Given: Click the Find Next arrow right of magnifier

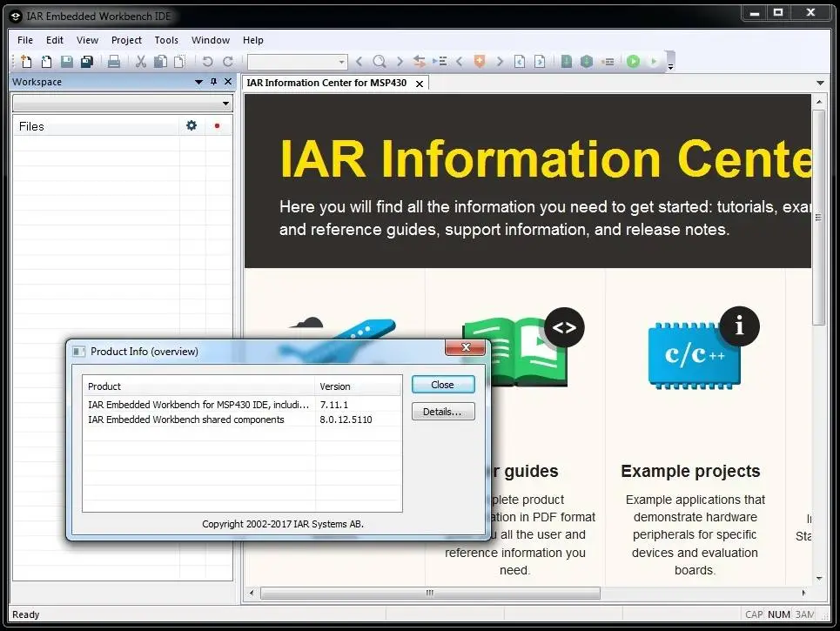Looking at the screenshot, I should click(400, 62).
